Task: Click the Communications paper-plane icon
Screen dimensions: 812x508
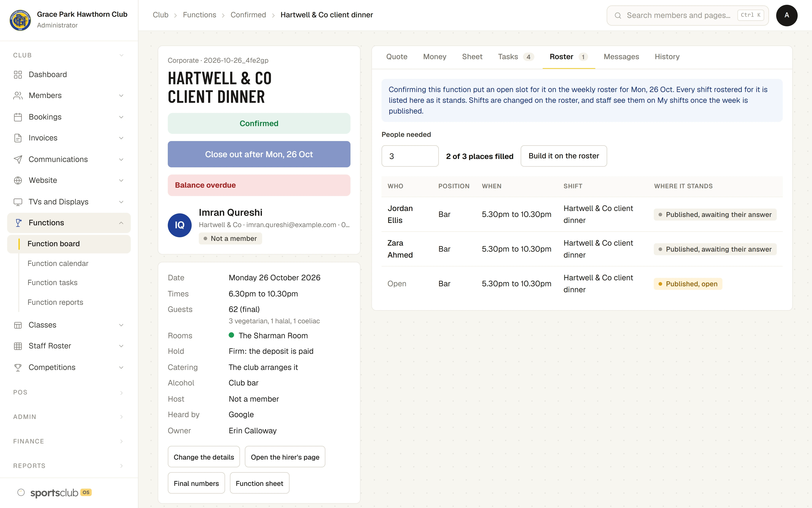Action: tap(18, 159)
